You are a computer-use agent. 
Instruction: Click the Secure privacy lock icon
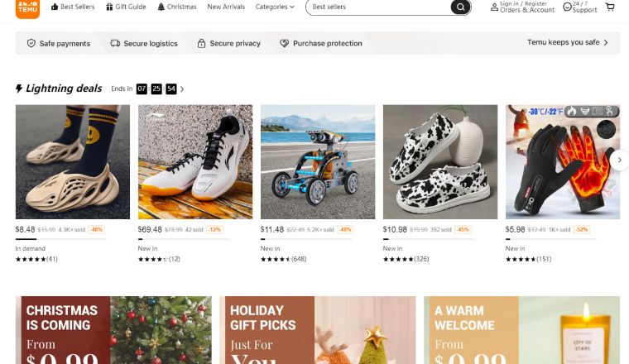click(201, 43)
